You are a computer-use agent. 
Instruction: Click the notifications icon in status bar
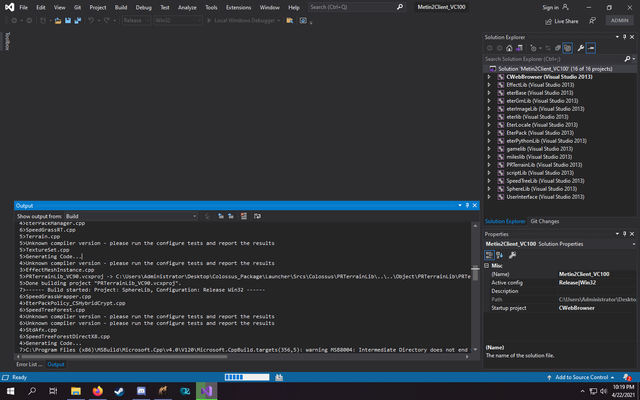click(x=627, y=378)
